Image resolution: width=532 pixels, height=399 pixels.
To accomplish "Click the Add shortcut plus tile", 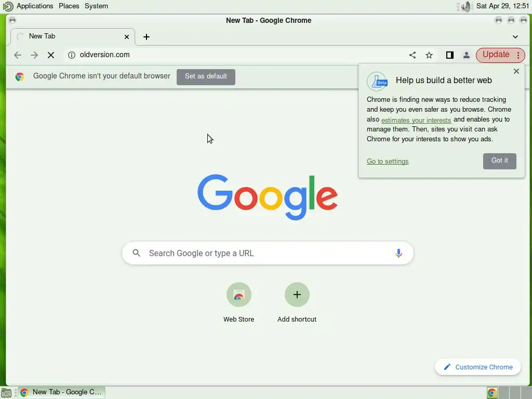I will 297,302.
